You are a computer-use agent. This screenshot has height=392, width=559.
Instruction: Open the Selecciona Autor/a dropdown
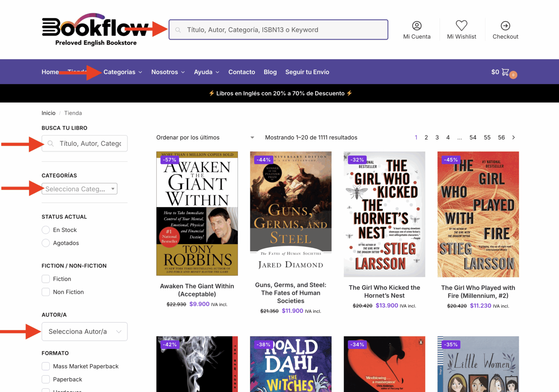coord(84,331)
